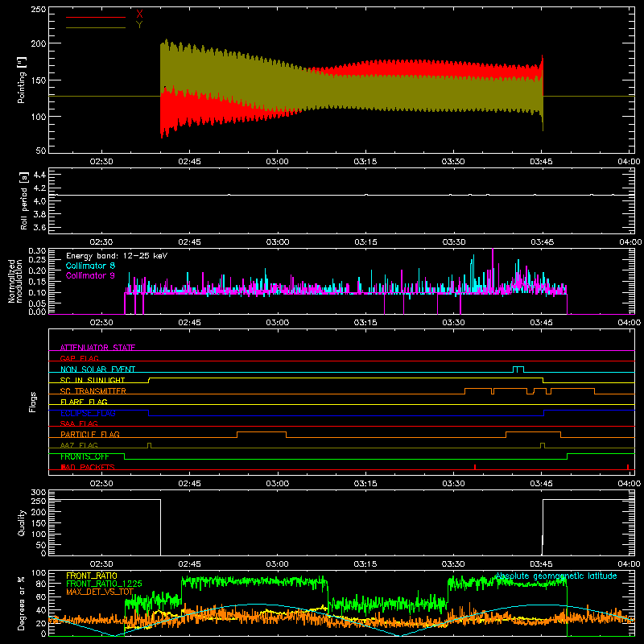Click the first PARTICLE_FLAG raised segment
The image size is (644, 644).
click(x=262, y=432)
